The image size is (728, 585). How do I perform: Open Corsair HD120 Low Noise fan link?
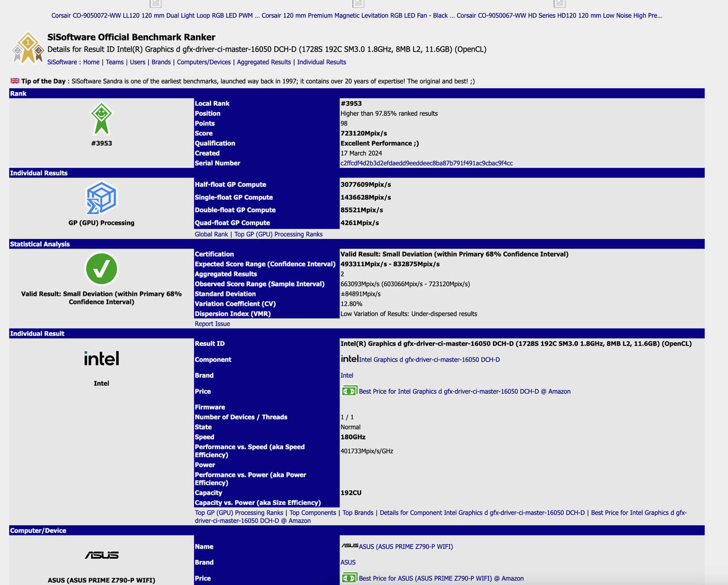coord(559,15)
